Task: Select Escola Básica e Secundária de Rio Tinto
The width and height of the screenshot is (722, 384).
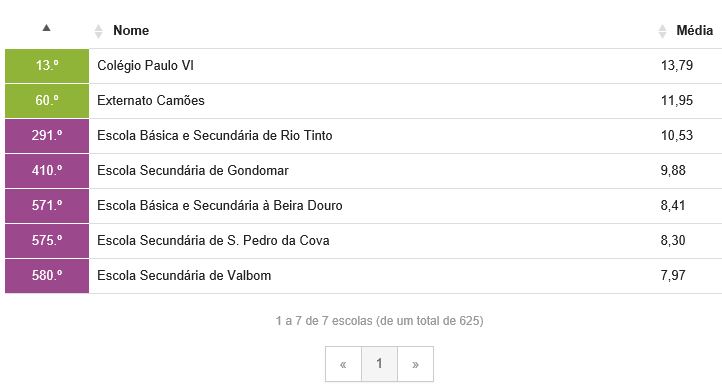Action: click(215, 135)
